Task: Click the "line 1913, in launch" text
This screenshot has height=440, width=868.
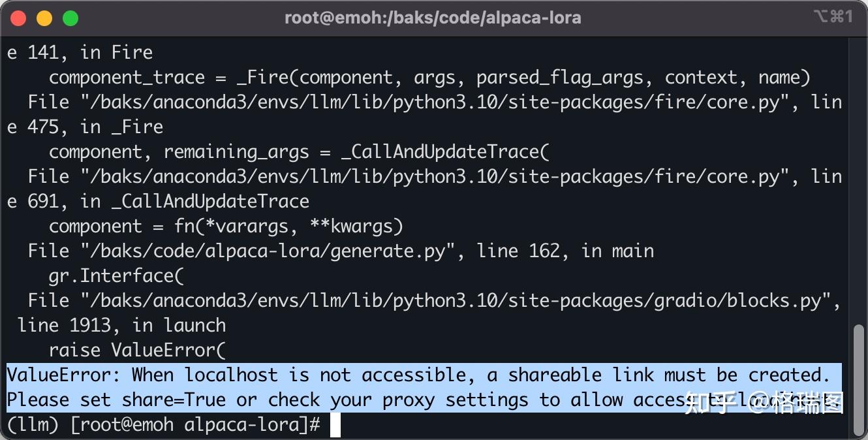Action: pos(122,326)
